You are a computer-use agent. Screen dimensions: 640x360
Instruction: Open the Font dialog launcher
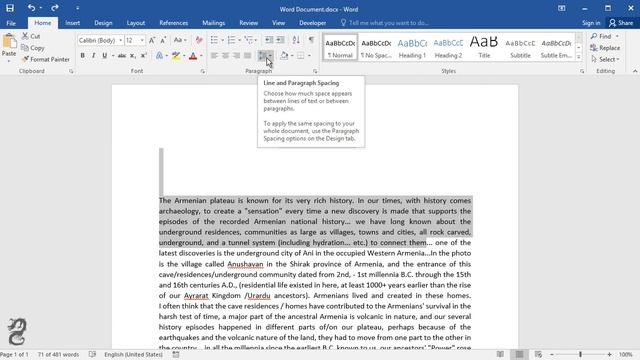click(x=203, y=71)
